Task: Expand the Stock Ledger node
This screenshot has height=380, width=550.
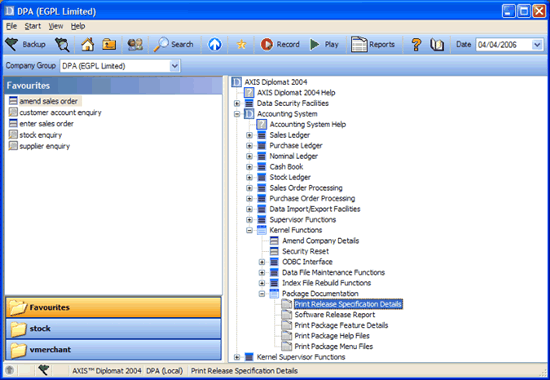Action: coord(249,177)
